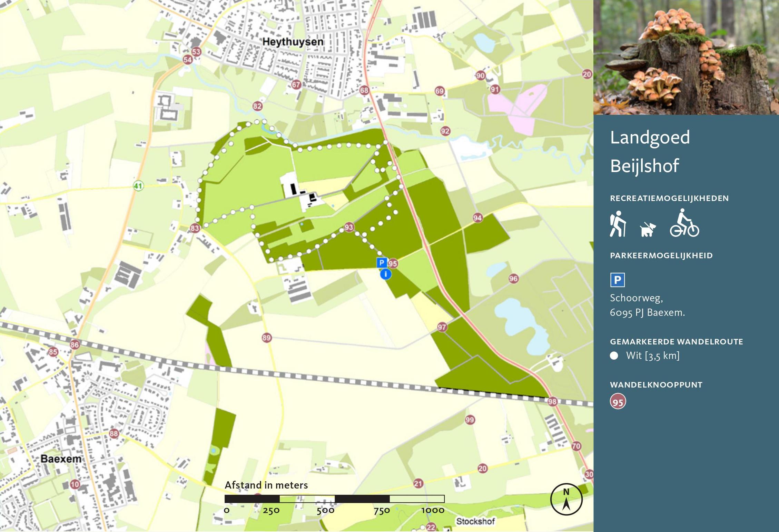Click the dog on leash icon
Image resolution: width=779 pixels, height=532 pixels.
pyautogui.click(x=648, y=229)
